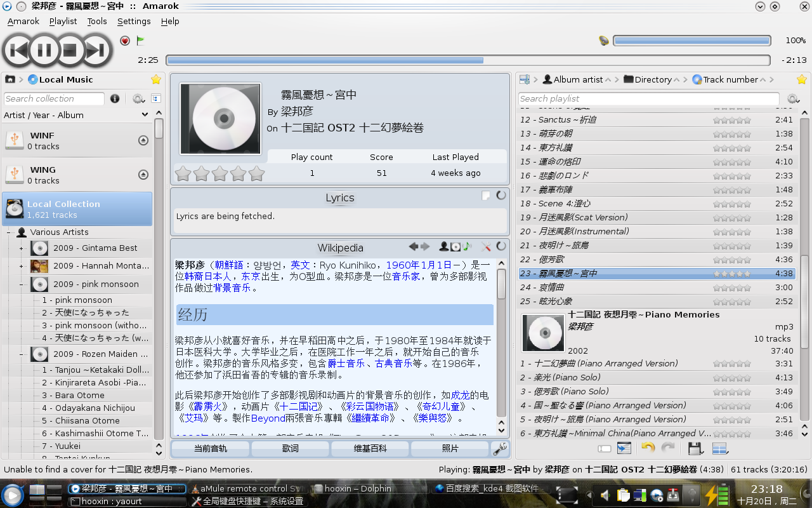Click the Search collection field

click(x=54, y=98)
